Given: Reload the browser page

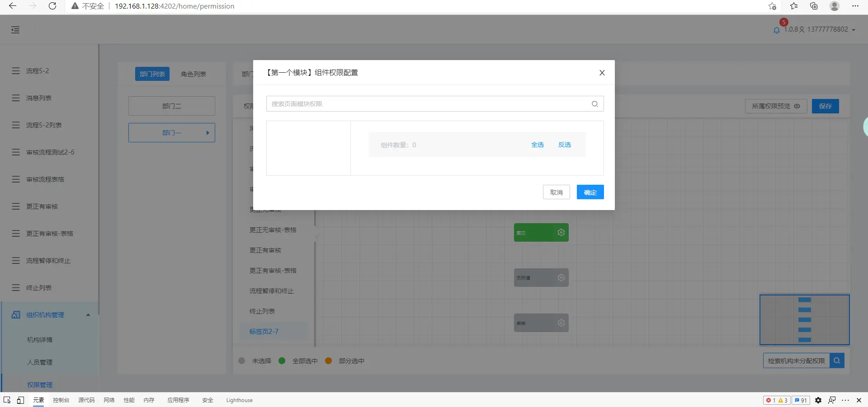Looking at the screenshot, I should [52, 6].
